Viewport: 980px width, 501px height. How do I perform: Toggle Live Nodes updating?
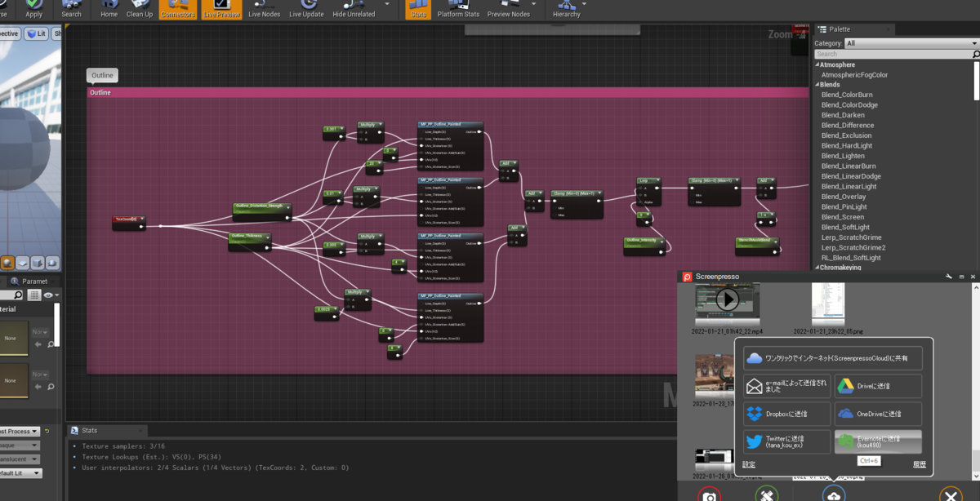click(x=264, y=10)
